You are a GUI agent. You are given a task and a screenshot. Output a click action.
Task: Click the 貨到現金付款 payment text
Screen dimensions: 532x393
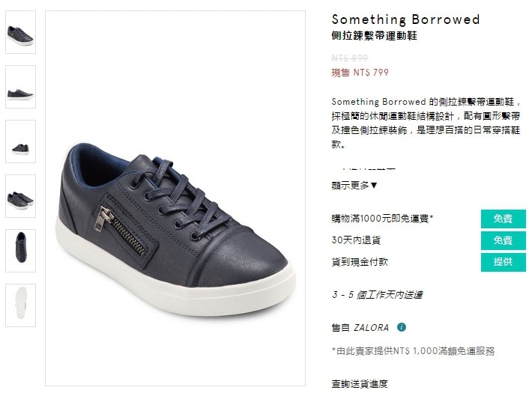360,262
